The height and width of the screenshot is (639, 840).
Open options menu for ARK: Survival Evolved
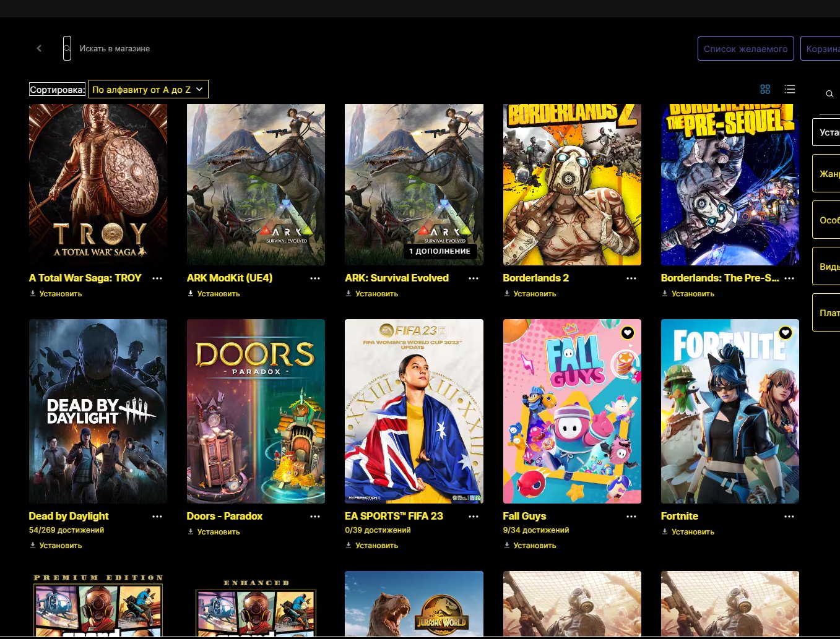tap(474, 278)
